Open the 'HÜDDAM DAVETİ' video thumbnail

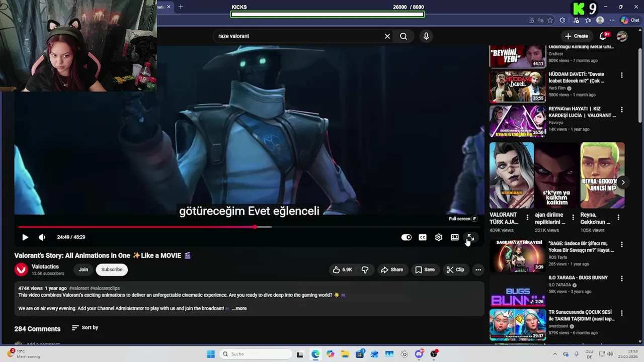[518, 86]
